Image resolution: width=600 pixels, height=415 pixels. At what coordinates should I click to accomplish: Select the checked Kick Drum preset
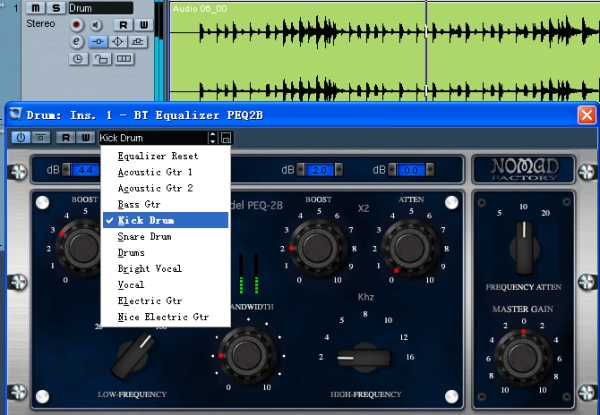(166, 220)
